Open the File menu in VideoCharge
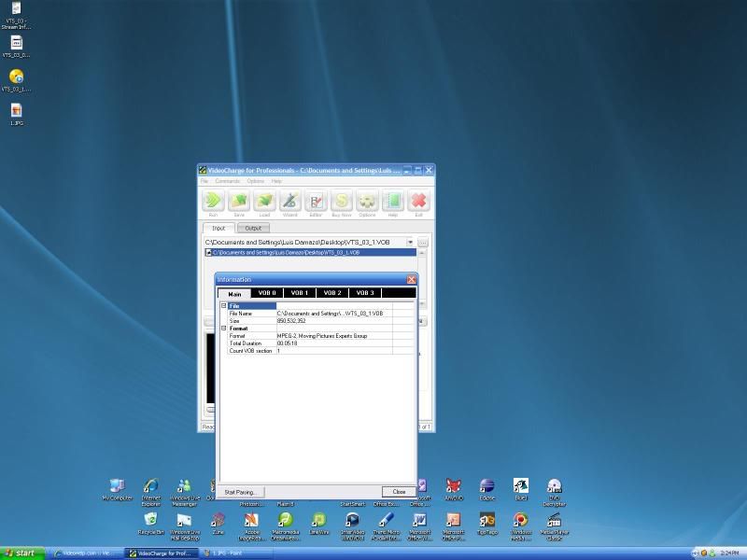 [x=204, y=181]
